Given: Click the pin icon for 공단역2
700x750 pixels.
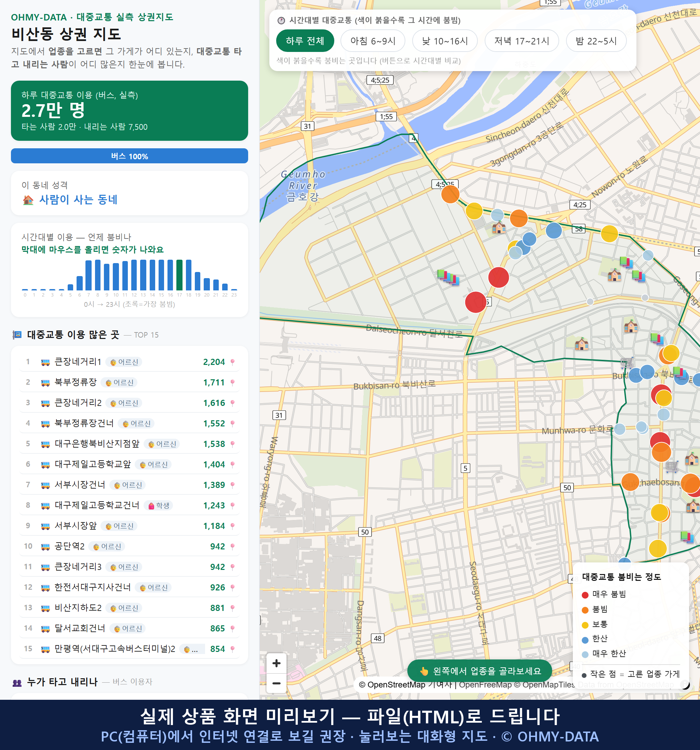Looking at the screenshot, I should point(232,546).
